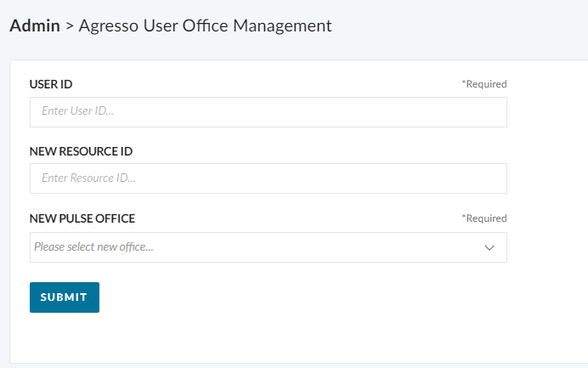Click the word Management in the page heading

(x=282, y=25)
